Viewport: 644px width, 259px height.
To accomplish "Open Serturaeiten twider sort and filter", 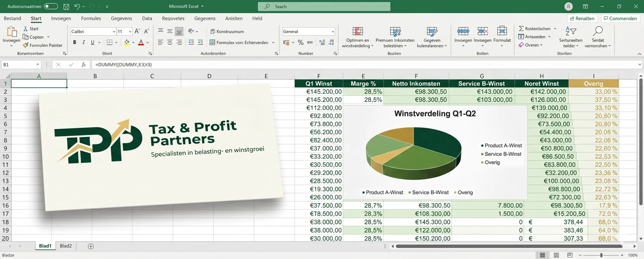I will [571, 38].
